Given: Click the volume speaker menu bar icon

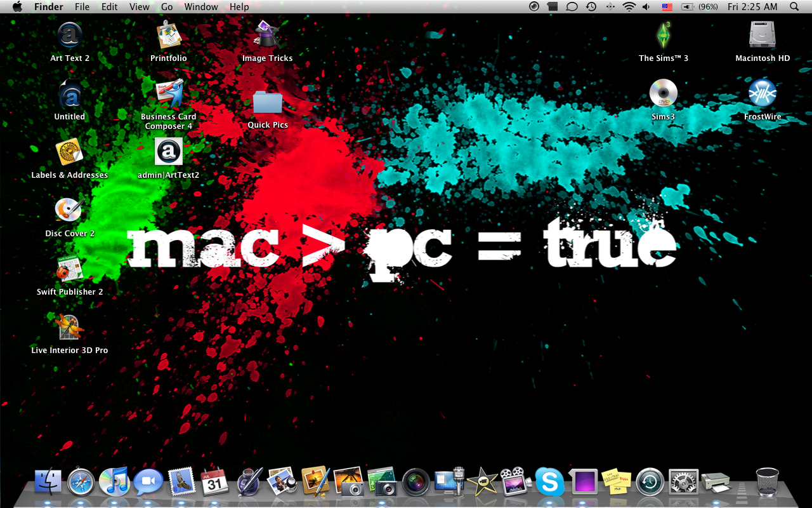Looking at the screenshot, I should coord(646,6).
